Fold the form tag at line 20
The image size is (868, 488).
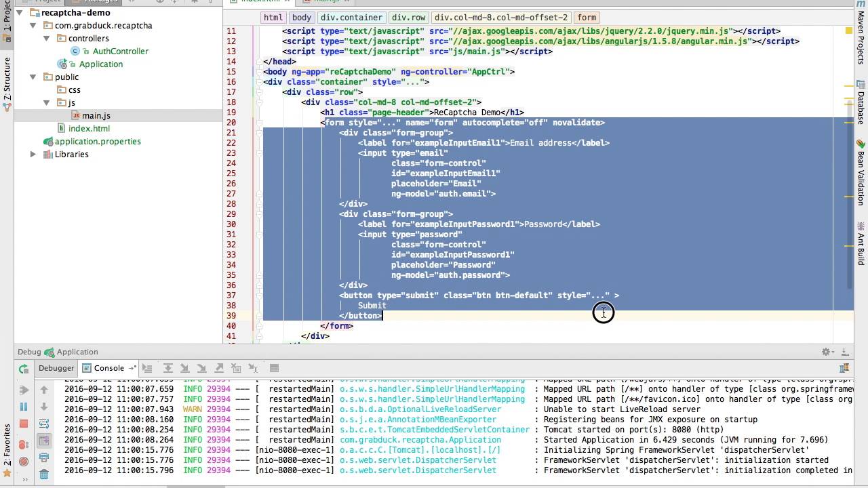[258, 123]
